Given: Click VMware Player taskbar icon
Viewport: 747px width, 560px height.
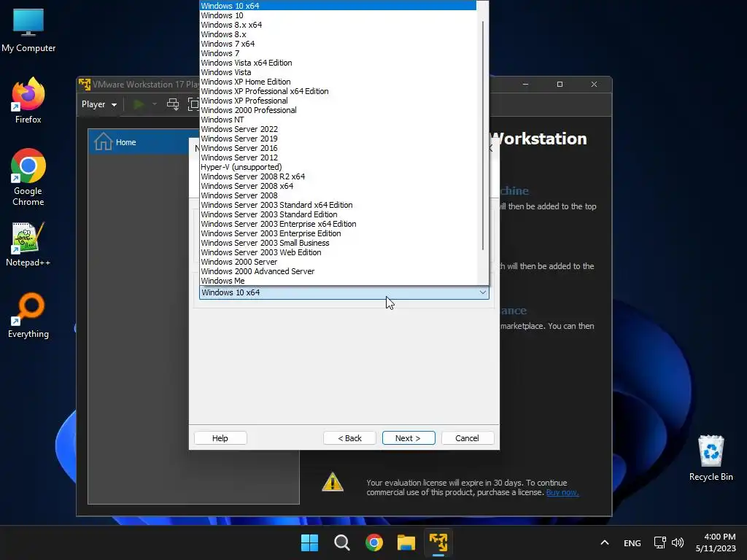Looking at the screenshot, I should coord(438,542).
